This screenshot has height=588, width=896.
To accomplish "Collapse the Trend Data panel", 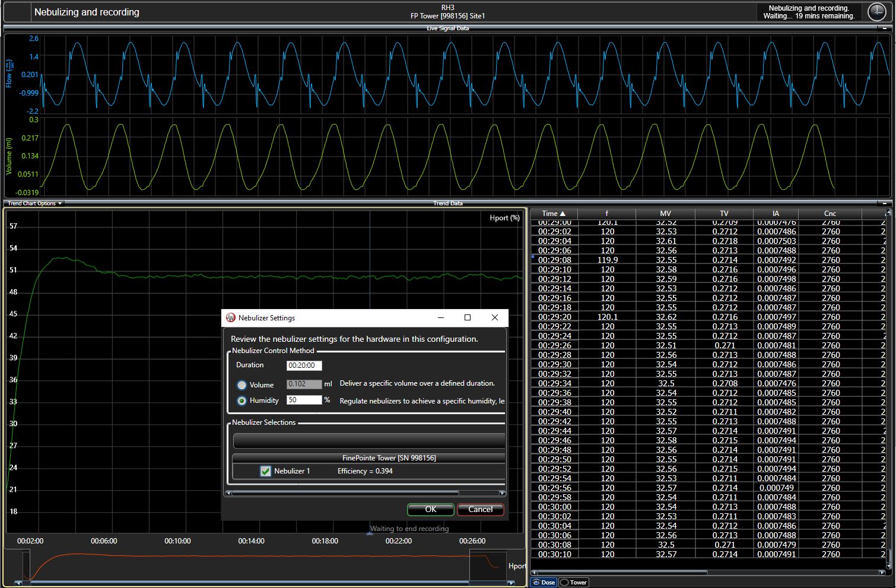I will (x=885, y=204).
